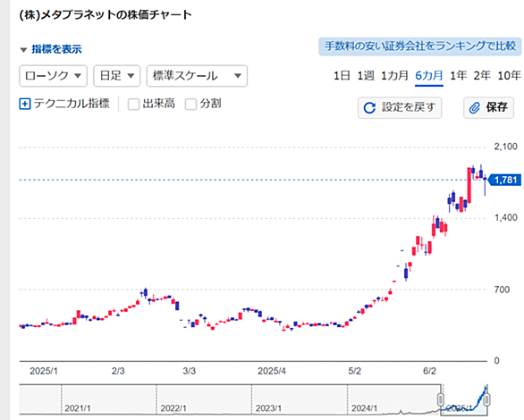Viewport: 524px width, 420px height.
Task: Click the (株)メタプラネットの株価チャート heading
Action: click(x=106, y=15)
